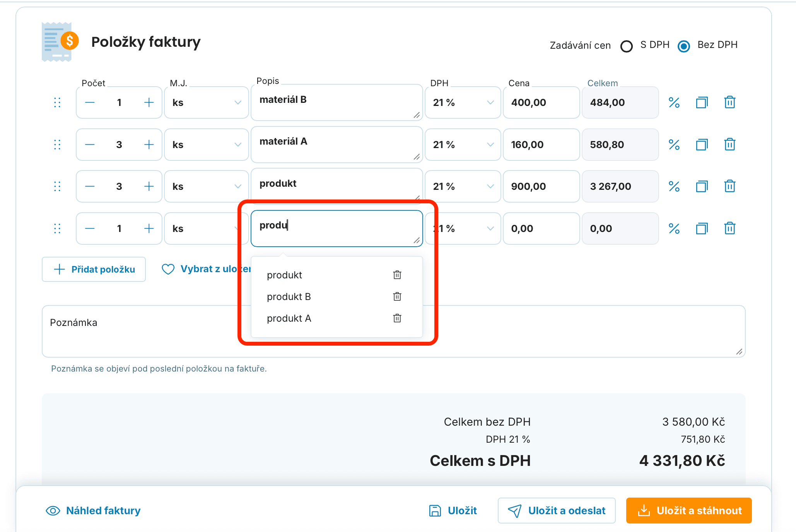Delete the materiál A item row
This screenshot has width=796, height=532.
[730, 145]
